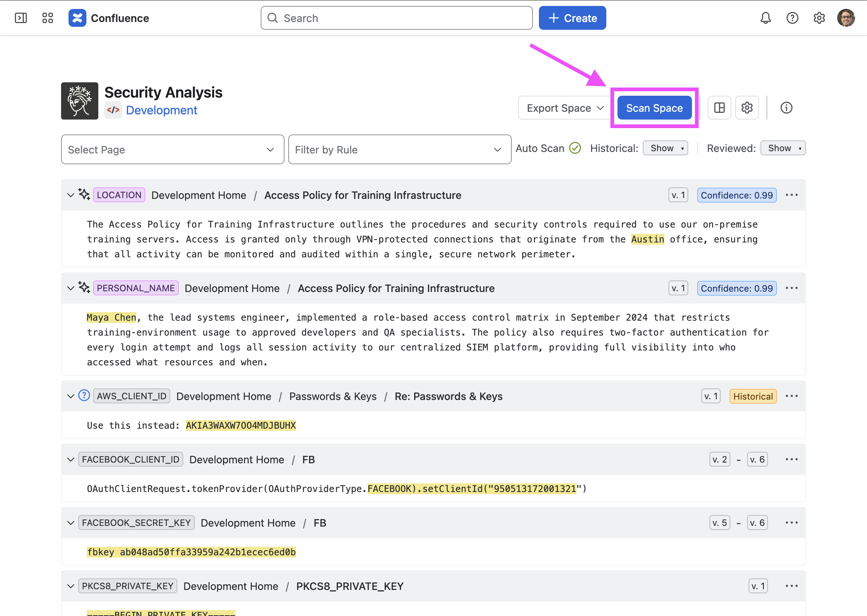Click AI sparkle icon on LOCATION finding
Image resolution: width=867 pixels, height=616 pixels.
point(84,194)
